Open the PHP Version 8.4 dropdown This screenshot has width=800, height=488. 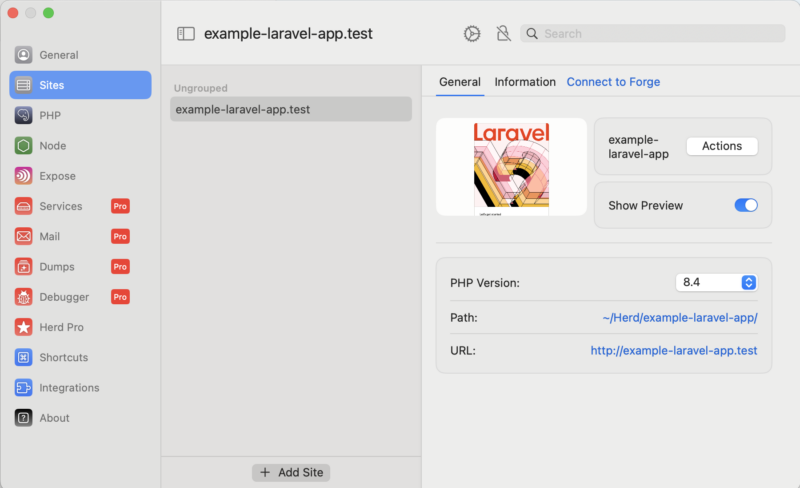point(716,283)
